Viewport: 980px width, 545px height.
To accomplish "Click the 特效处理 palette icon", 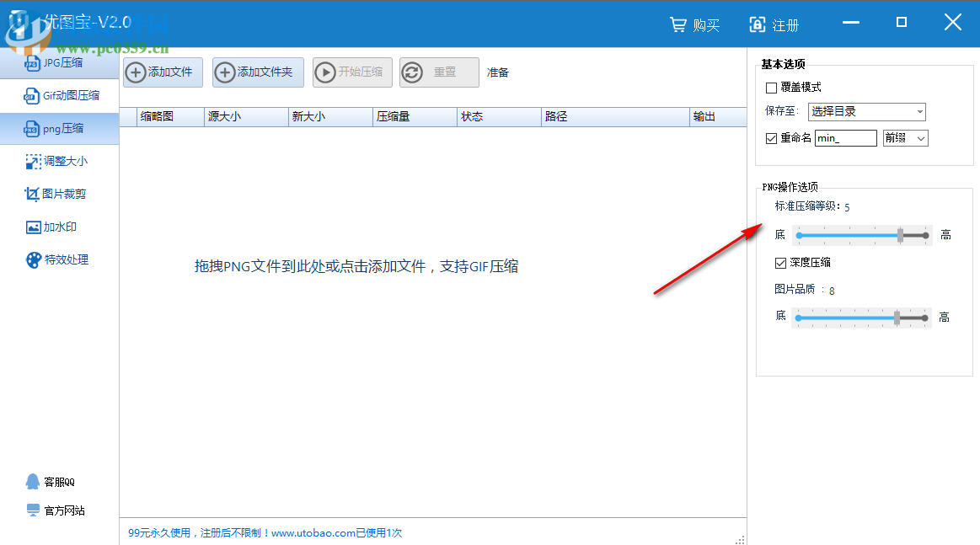I will tap(34, 260).
